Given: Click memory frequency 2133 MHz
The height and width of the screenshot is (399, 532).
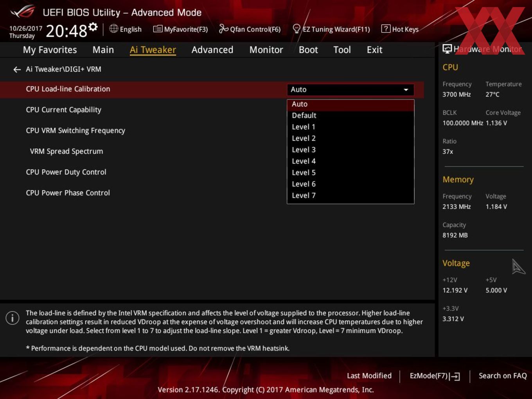Looking at the screenshot, I should pos(457,207).
